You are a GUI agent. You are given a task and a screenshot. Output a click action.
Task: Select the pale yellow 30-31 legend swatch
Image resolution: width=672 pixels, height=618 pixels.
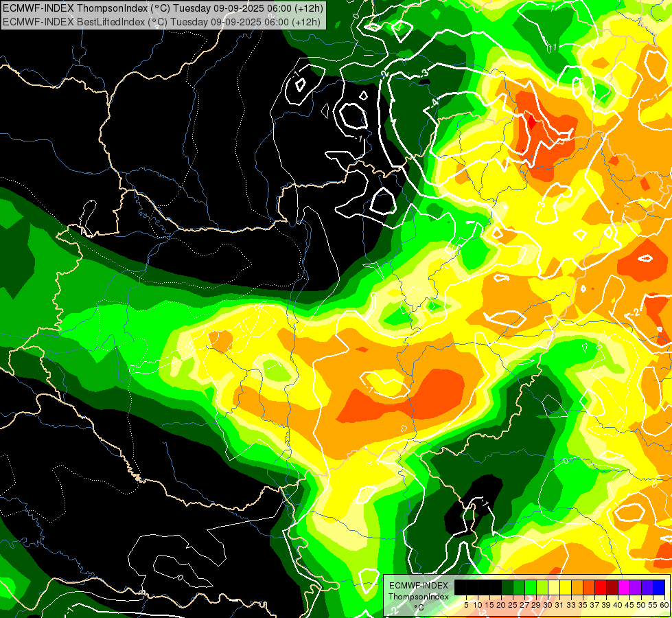[554, 587]
